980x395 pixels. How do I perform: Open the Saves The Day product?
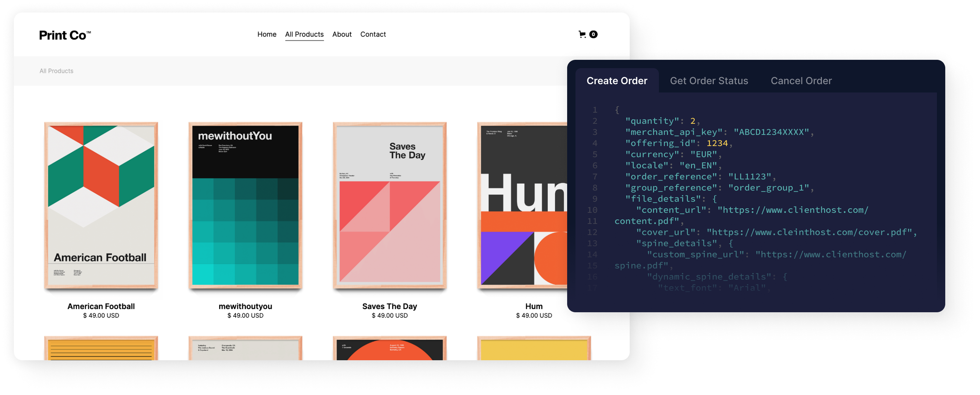(389, 209)
